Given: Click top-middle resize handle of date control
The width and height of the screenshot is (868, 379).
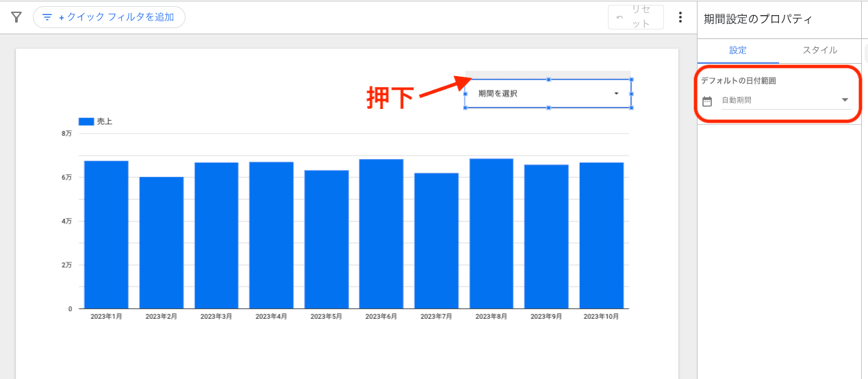Looking at the screenshot, I should pyautogui.click(x=548, y=80).
